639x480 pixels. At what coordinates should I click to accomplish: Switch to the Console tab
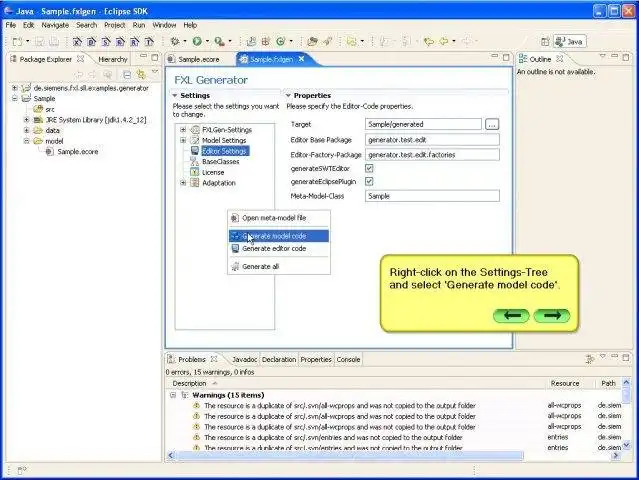point(348,360)
